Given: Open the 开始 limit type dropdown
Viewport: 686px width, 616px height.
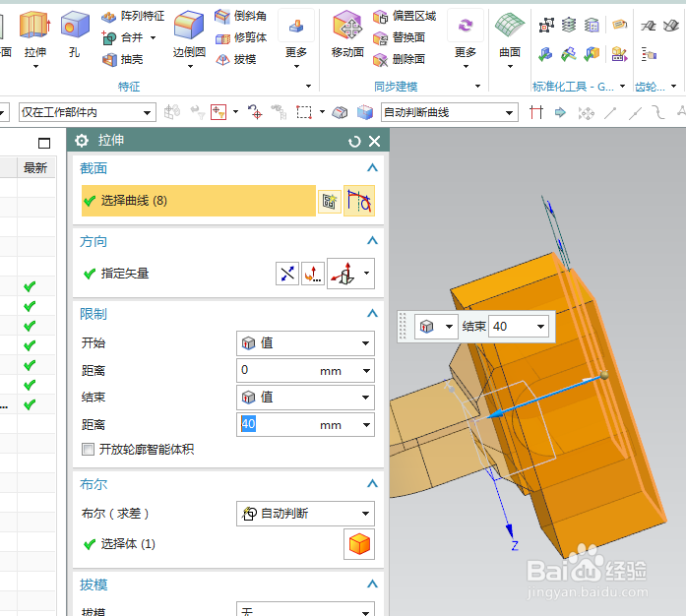Looking at the screenshot, I should [305, 343].
